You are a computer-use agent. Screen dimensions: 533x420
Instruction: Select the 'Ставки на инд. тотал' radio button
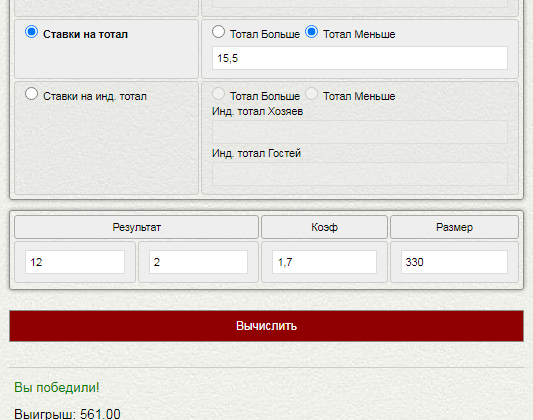coord(31,94)
